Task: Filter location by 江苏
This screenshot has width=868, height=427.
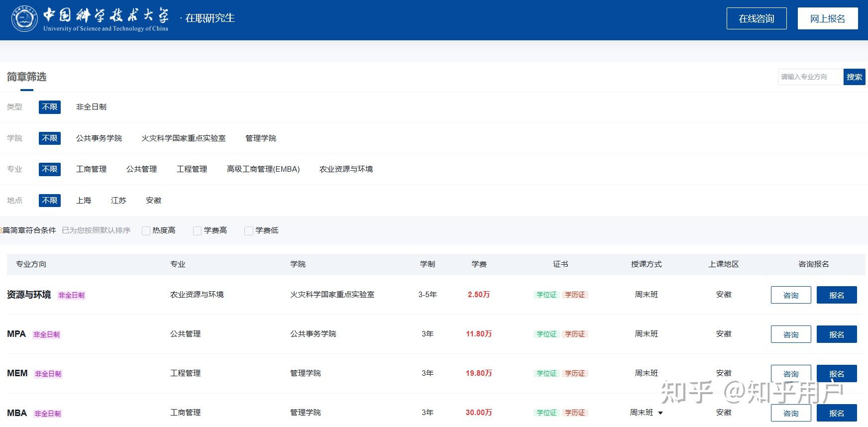Action: (118, 201)
